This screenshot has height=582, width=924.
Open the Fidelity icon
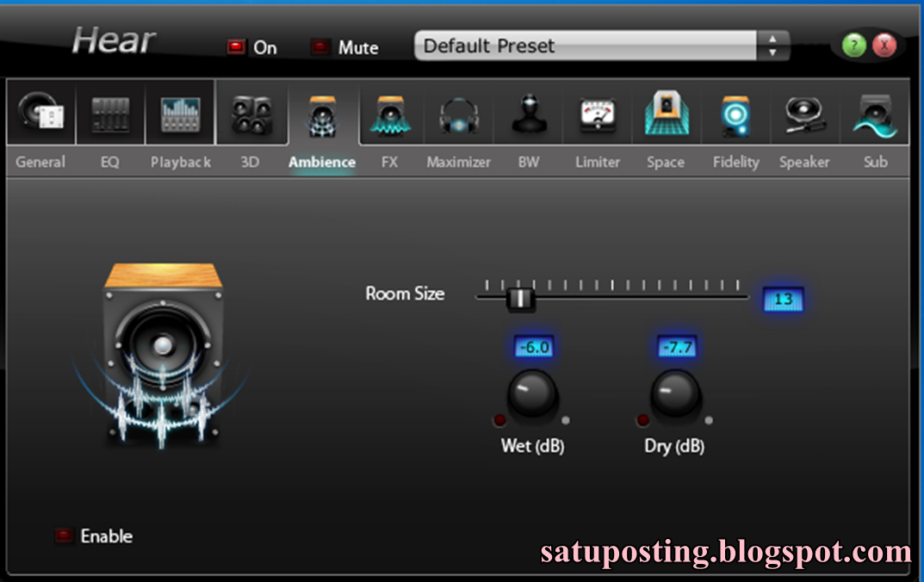coord(735,115)
